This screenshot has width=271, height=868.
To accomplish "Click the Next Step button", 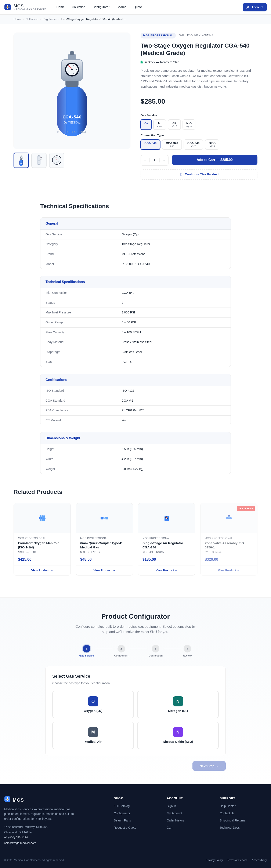I will pos(209,766).
